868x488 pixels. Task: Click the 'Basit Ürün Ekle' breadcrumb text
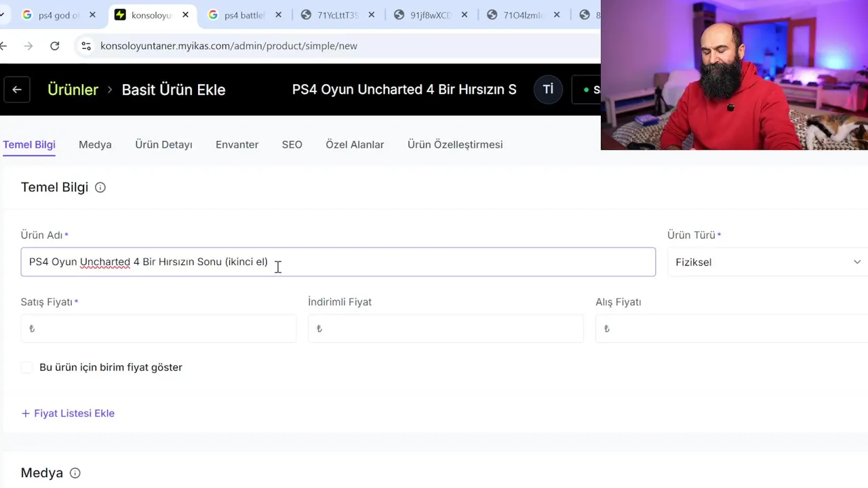[x=174, y=89]
